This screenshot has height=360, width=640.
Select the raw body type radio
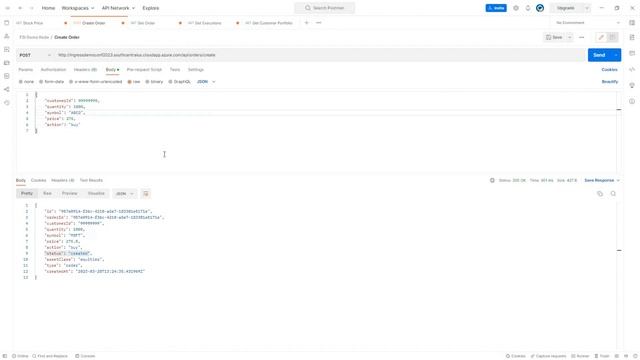(129, 82)
